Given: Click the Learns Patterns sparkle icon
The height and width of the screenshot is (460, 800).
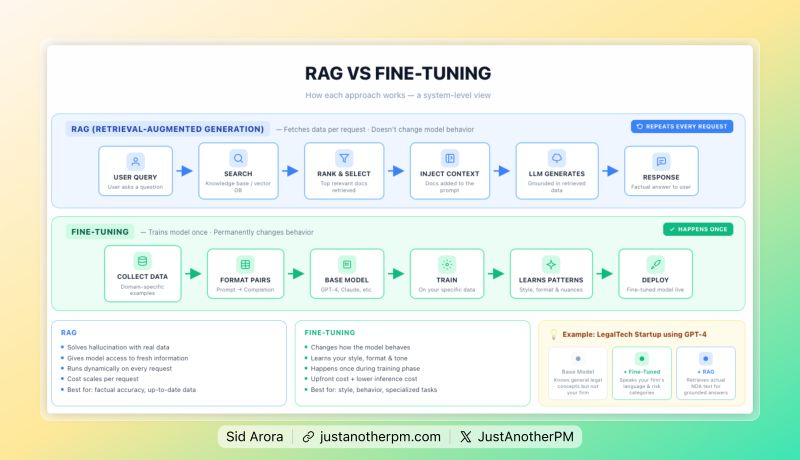Looking at the screenshot, I should pos(551,264).
